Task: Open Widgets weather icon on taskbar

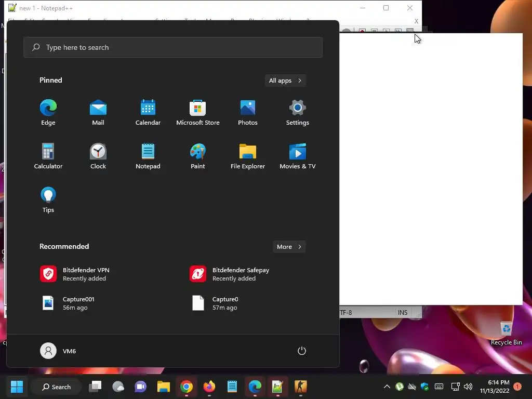Action: 118,387
